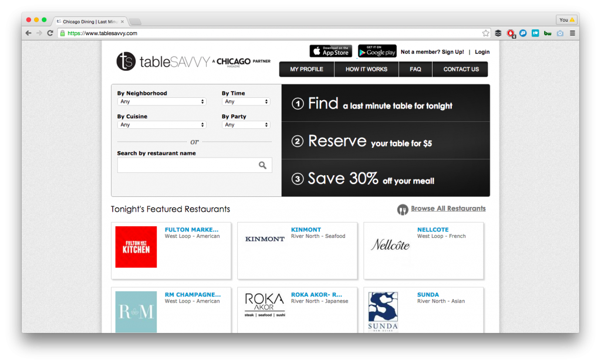Select the Chicago Dining browser tab
601x364 pixels.
90,22
